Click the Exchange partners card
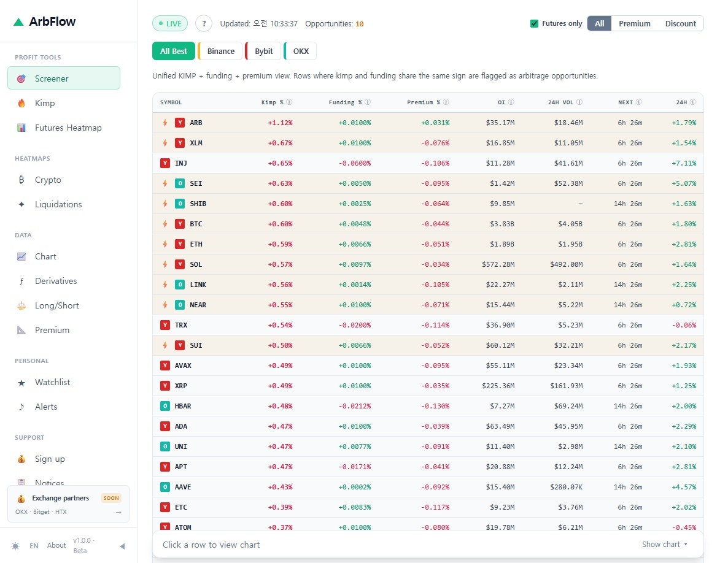This screenshot has height=563, width=728. pos(68,504)
